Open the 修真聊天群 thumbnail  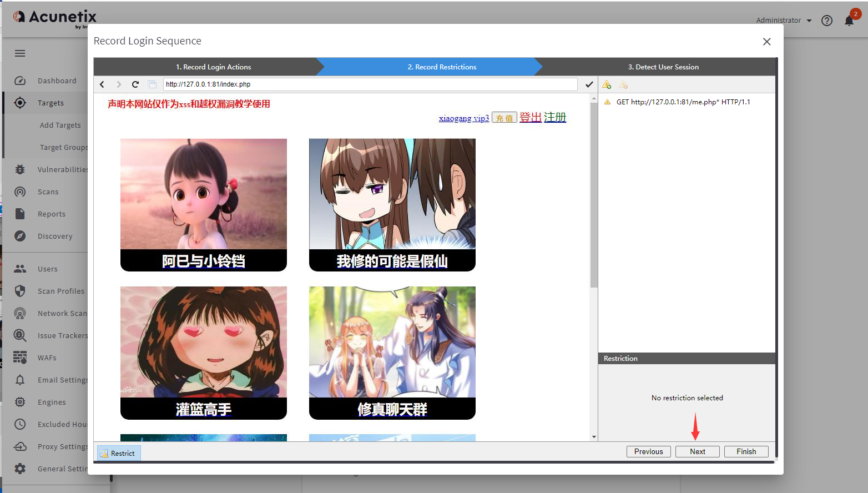coord(392,353)
